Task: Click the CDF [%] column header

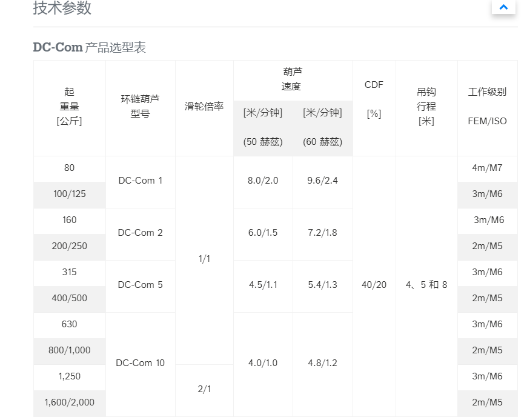Action: (374, 99)
